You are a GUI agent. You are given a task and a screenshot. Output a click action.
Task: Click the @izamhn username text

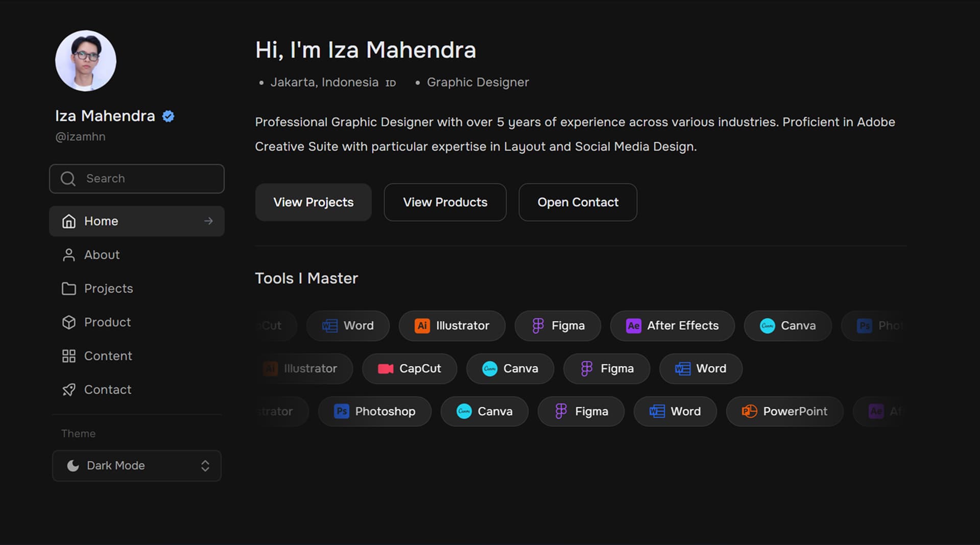80,137
